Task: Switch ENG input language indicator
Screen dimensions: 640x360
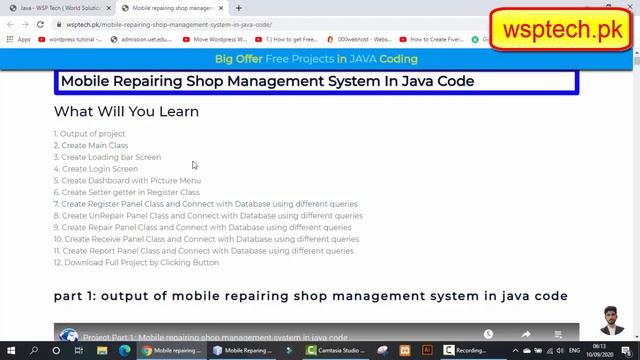Action: (574, 351)
